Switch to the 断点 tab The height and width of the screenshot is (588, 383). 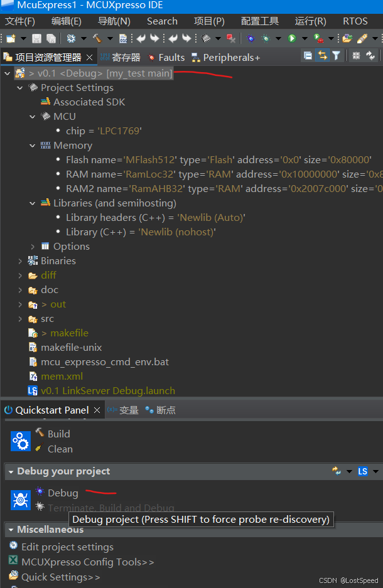[x=161, y=410]
